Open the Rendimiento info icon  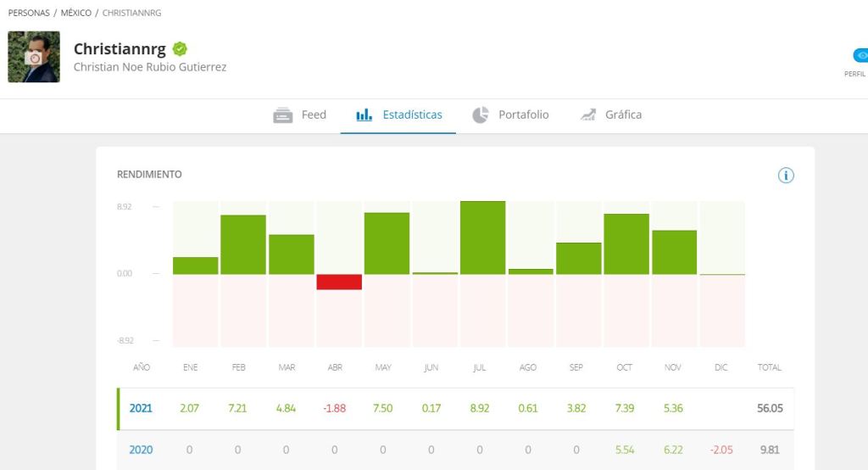coord(786,176)
